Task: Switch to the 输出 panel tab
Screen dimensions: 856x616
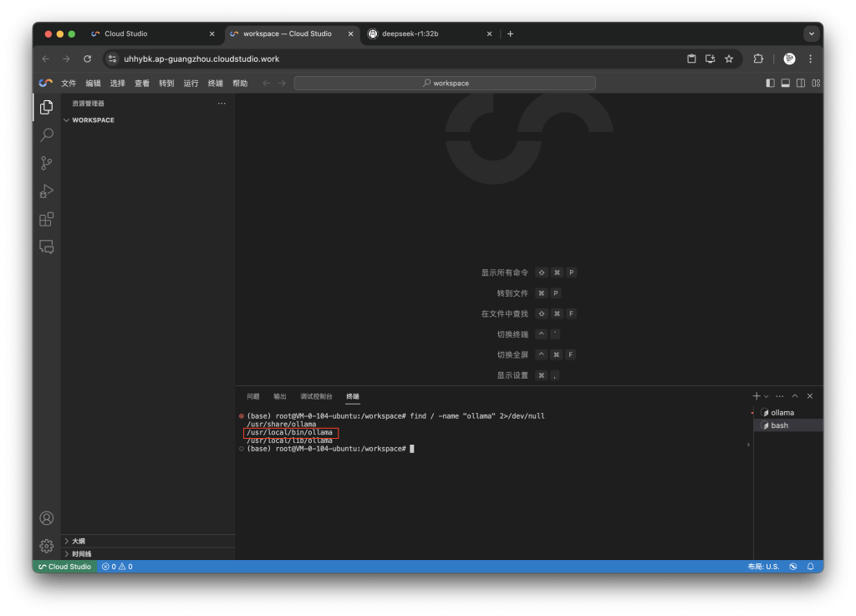Action: click(x=279, y=396)
